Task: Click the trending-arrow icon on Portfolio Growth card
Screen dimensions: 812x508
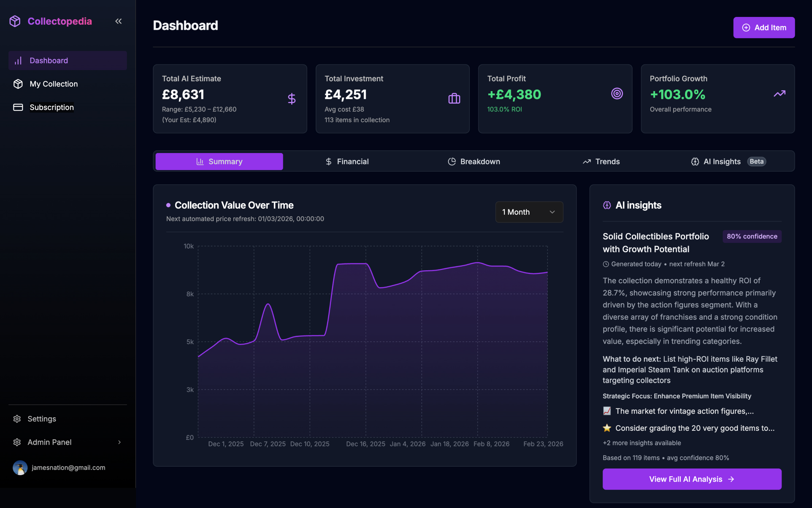Action: (x=779, y=93)
